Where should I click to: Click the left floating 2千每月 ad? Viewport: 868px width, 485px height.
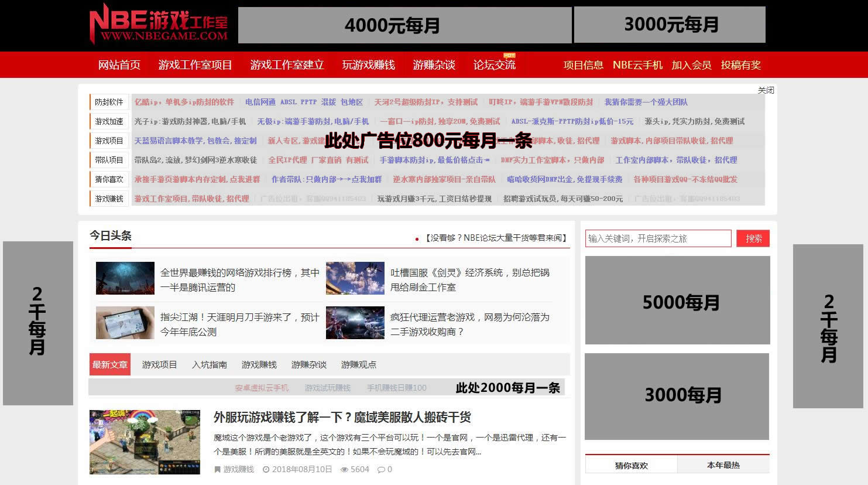[x=38, y=323]
